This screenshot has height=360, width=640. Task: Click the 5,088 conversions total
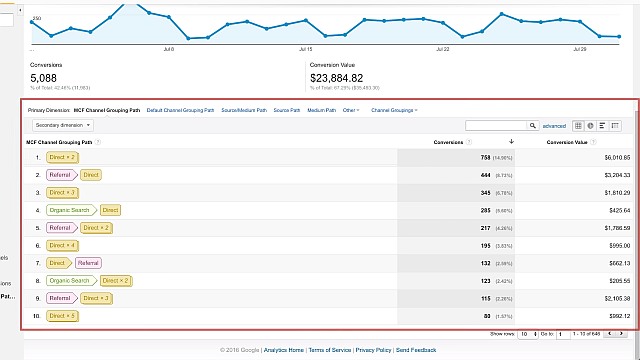click(x=43, y=78)
